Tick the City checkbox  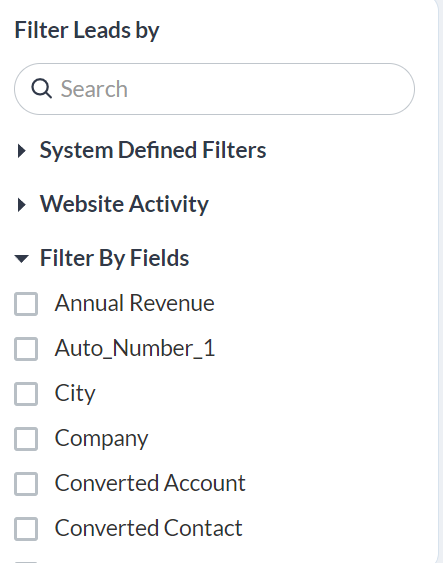click(26, 394)
